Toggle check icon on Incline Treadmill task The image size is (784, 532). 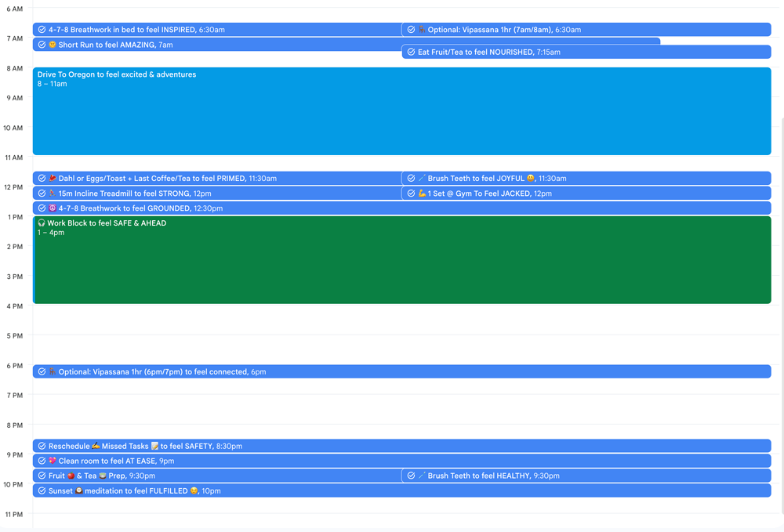point(42,194)
